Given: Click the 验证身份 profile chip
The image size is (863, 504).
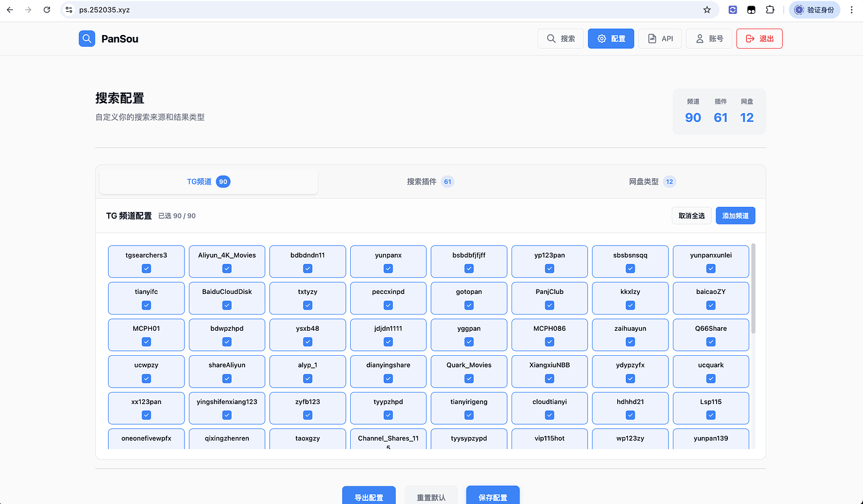Looking at the screenshot, I should coord(814,10).
